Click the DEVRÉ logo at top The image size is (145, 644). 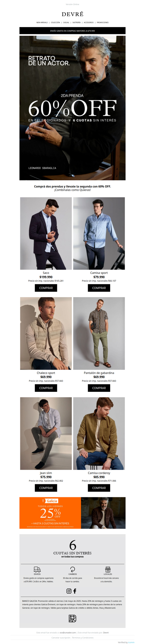click(x=72, y=14)
